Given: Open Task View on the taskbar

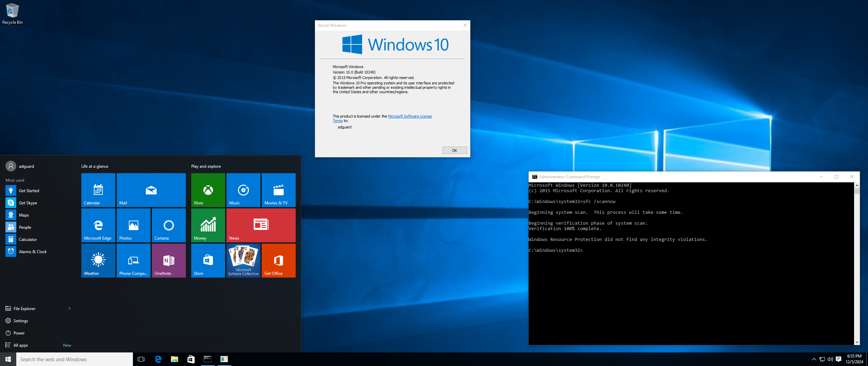Looking at the screenshot, I should [x=141, y=359].
